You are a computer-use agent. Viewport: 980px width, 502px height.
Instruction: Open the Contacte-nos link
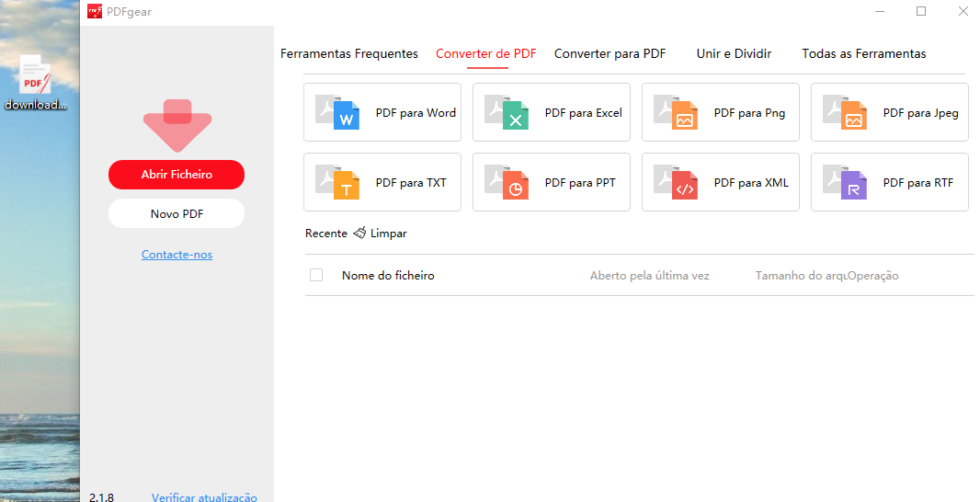(x=177, y=255)
